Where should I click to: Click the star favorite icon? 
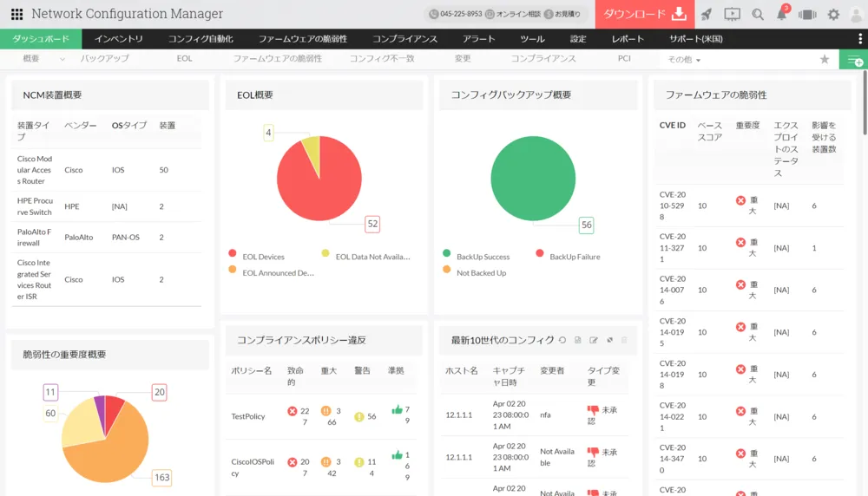[x=825, y=59]
